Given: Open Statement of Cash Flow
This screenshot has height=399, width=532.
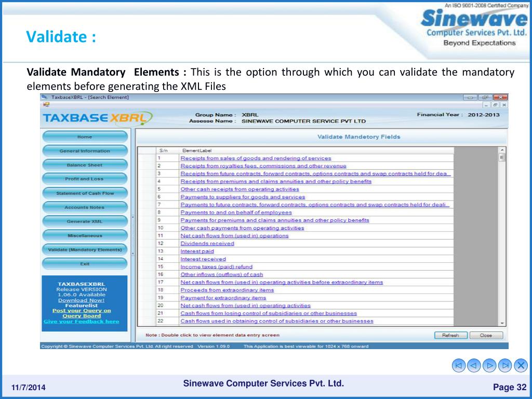Looking at the screenshot, I should [85, 193].
